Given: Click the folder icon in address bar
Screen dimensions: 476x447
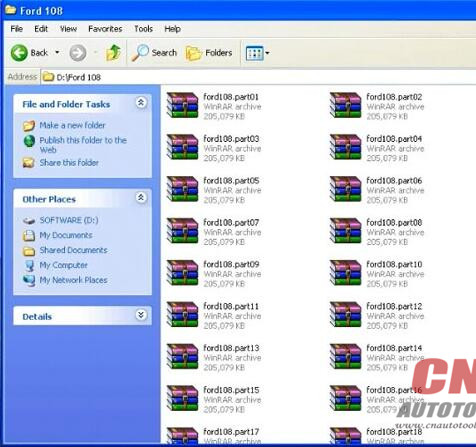Looking at the screenshot, I should click(48, 77).
